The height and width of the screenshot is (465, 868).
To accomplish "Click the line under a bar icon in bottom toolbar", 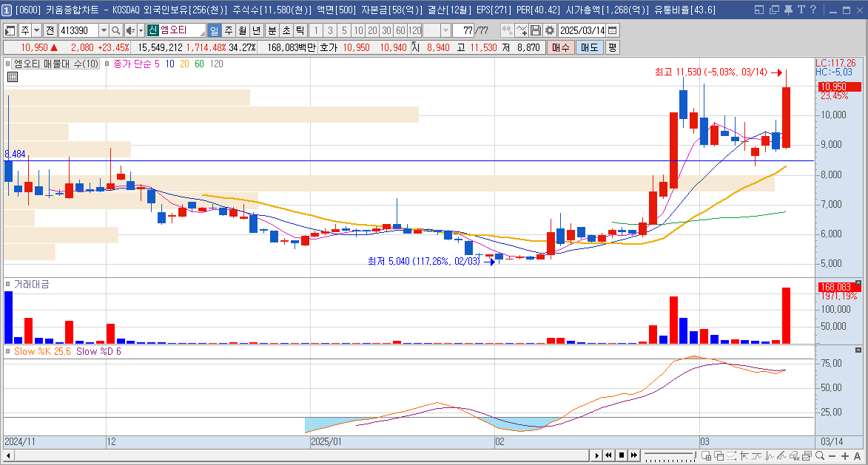I will point(757,455).
